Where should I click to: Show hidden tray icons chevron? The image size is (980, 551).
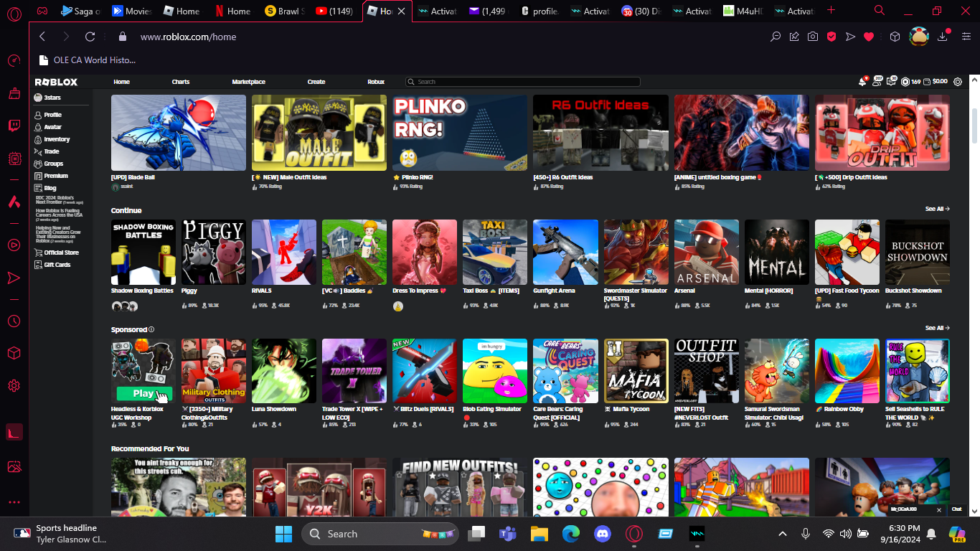[783, 534]
